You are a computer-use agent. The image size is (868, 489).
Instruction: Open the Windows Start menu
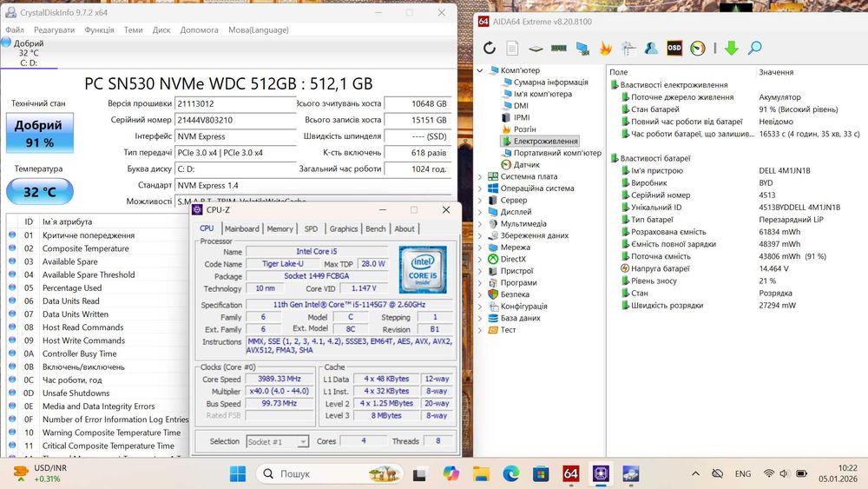pos(238,473)
